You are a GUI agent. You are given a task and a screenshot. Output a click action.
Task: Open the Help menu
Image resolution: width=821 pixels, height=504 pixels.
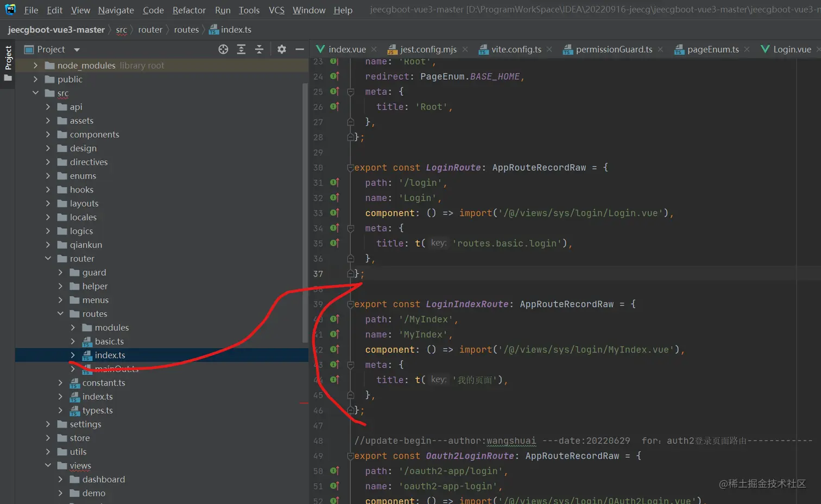tap(343, 10)
